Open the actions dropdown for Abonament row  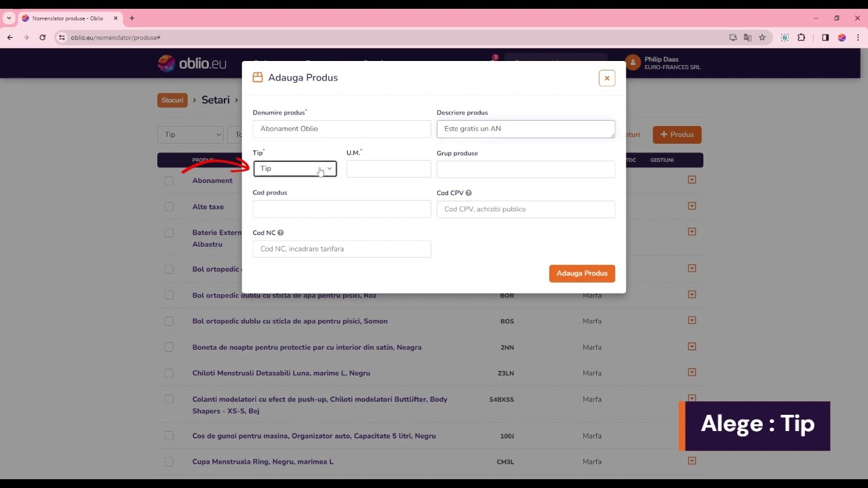pyautogui.click(x=692, y=180)
